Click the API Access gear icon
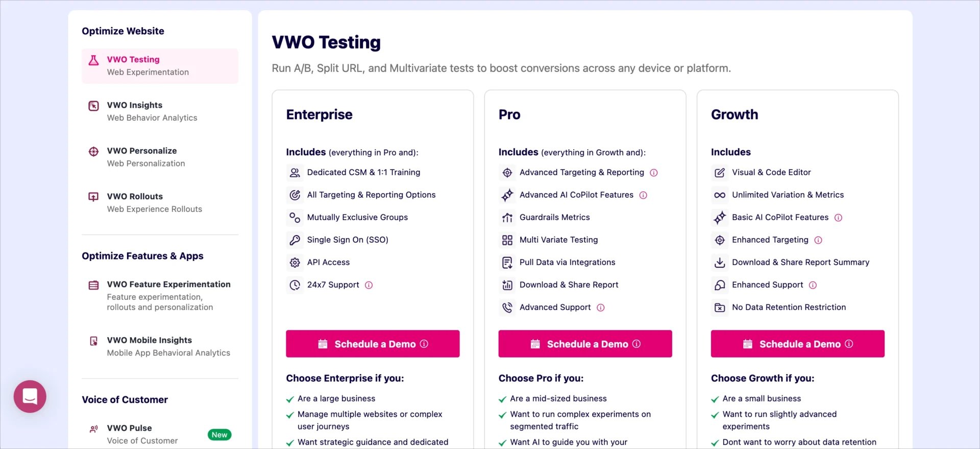The image size is (980, 449). pyautogui.click(x=295, y=263)
